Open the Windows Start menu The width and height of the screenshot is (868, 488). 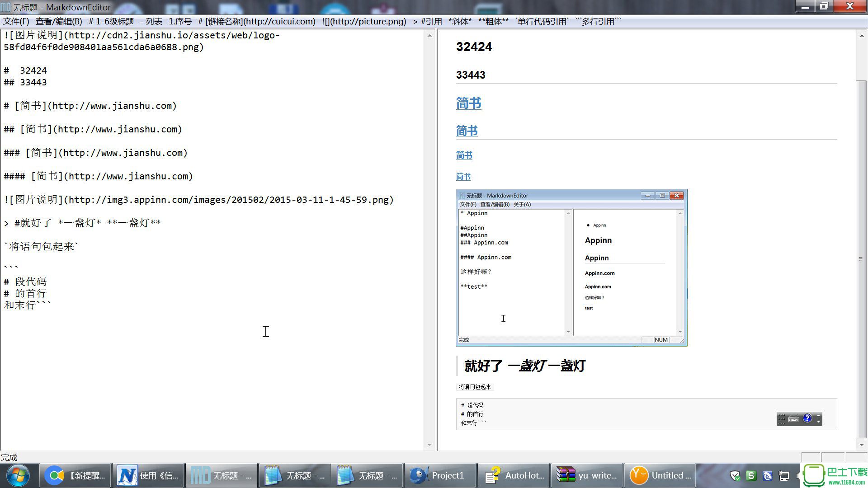[x=18, y=475]
